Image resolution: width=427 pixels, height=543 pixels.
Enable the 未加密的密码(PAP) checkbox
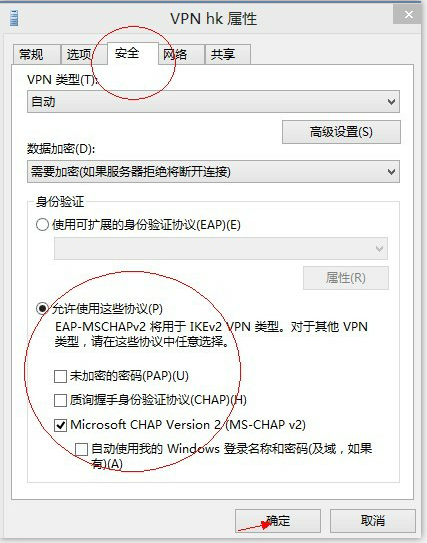click(x=60, y=376)
